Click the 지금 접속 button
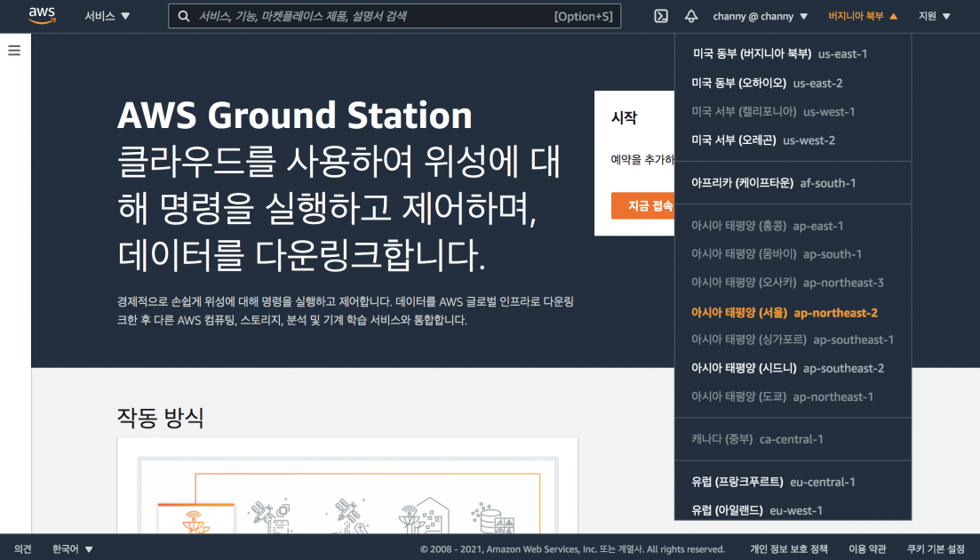This screenshot has width=980, height=560. tap(638, 205)
